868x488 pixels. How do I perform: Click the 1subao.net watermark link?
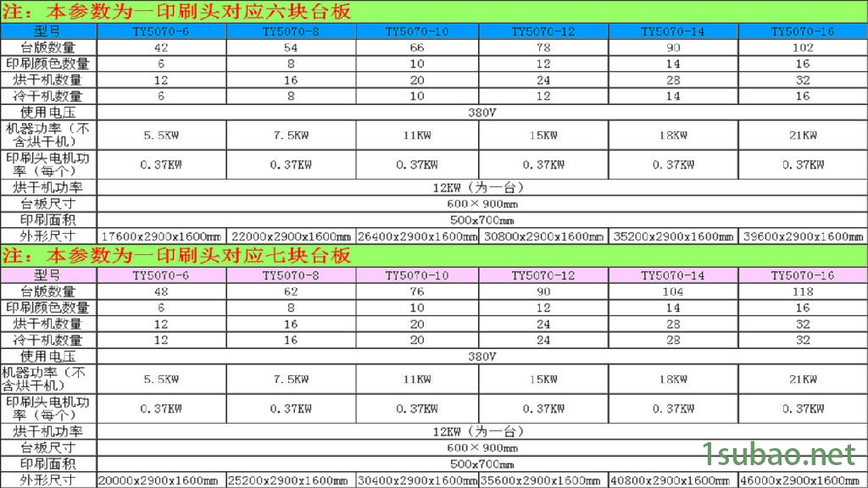pyautogui.click(x=779, y=455)
